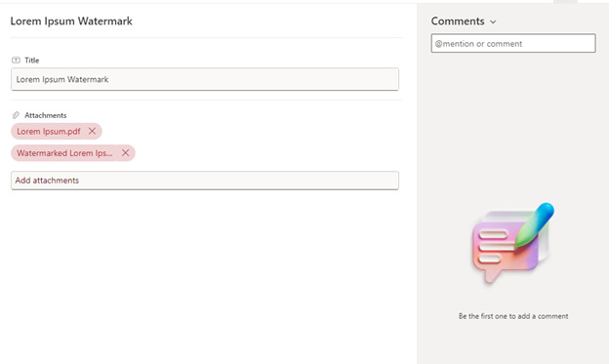Click empty form area below Add attachments
609x364 pixels.
click(x=206, y=272)
